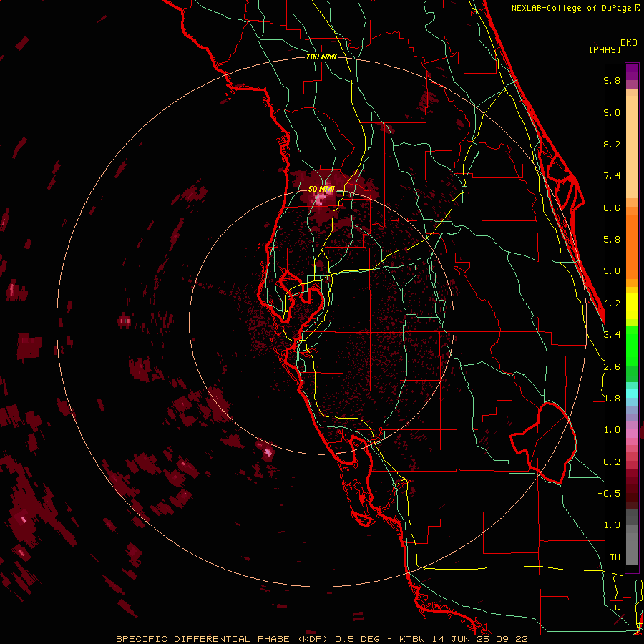The image size is (644, 644).
Task: Click the 0.2 scale value
Action: pos(612,462)
